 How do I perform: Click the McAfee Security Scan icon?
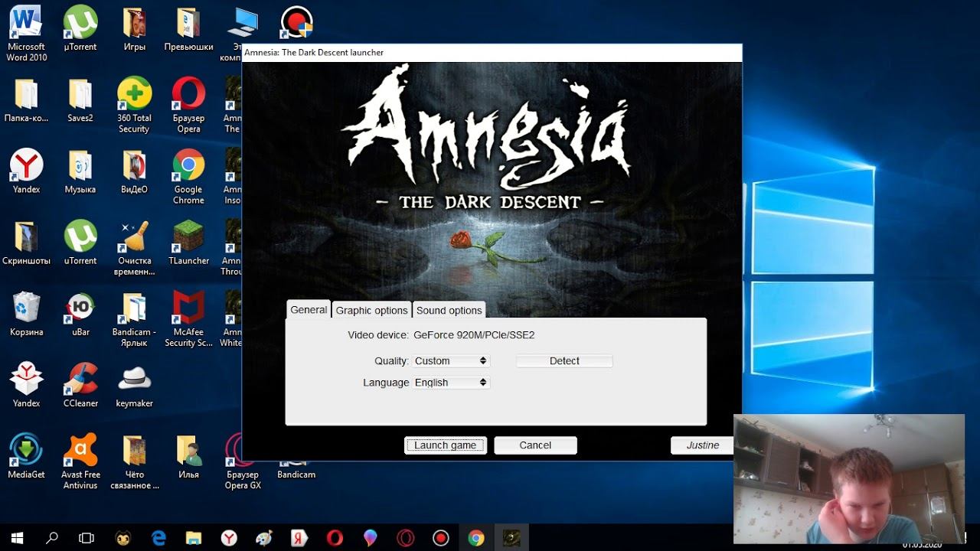pyautogui.click(x=188, y=319)
